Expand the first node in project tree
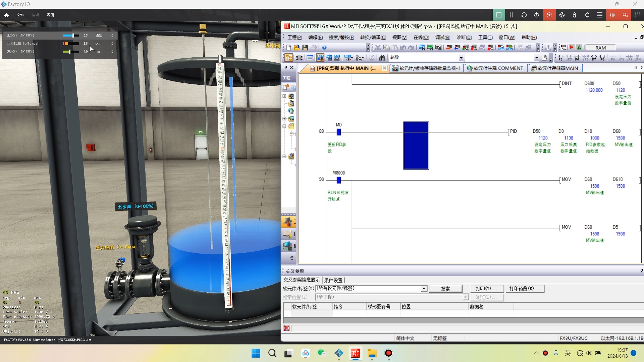Screen dimensions: 644x362 pos(284,96)
